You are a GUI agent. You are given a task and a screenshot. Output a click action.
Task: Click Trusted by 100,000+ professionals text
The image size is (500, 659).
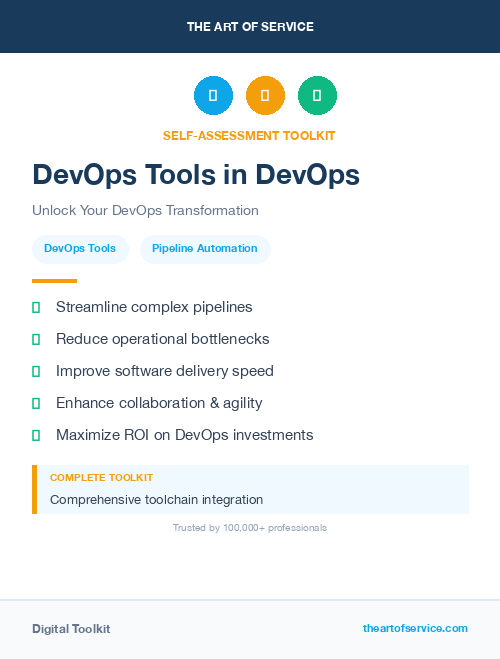250,527
